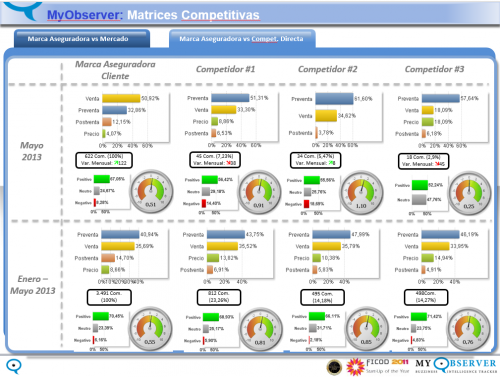Select the yellow Venta 50,92% bar

pos(121,98)
